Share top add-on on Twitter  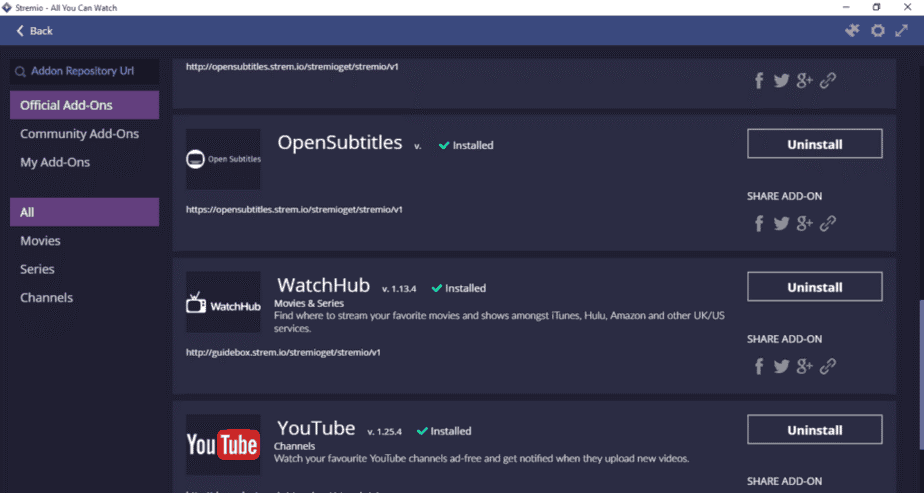781,81
